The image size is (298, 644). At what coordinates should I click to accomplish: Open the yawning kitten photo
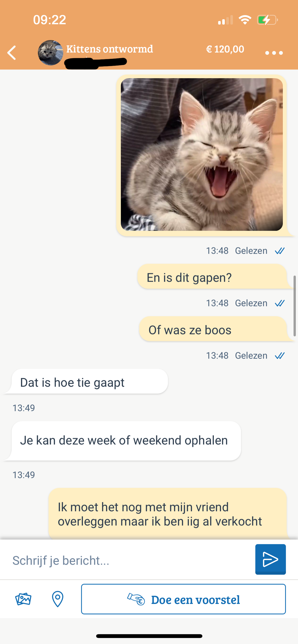coord(202,154)
